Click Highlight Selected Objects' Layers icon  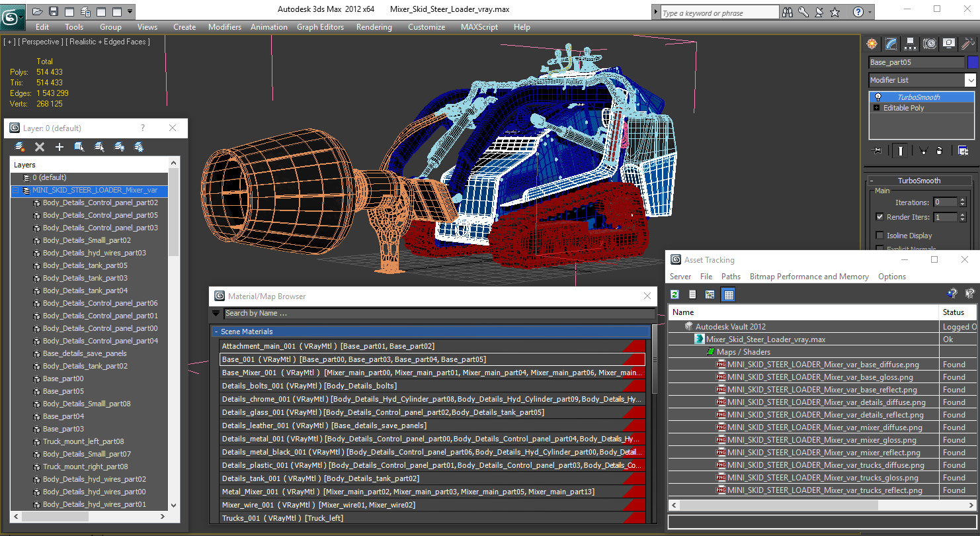click(99, 147)
